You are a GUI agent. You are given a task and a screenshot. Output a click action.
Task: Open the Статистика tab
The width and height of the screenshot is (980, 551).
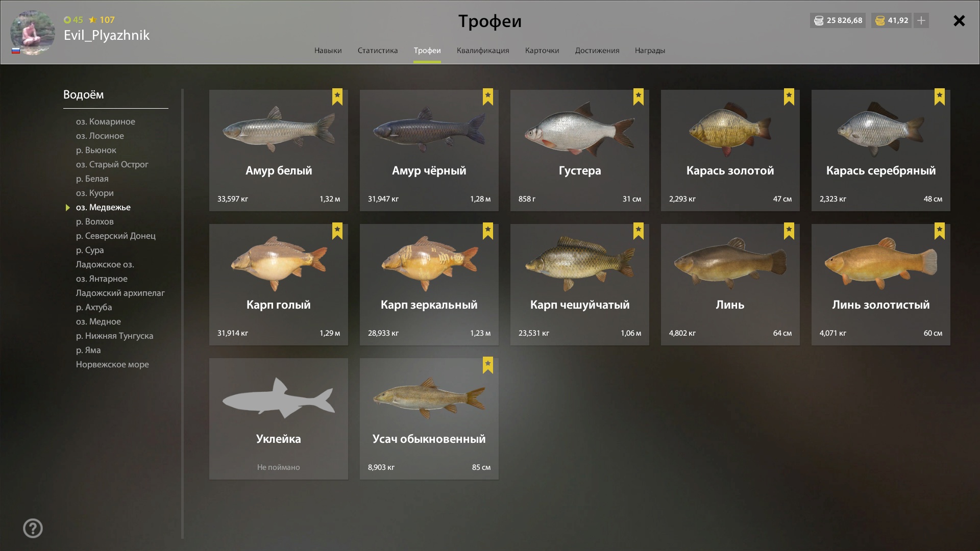coord(378,51)
